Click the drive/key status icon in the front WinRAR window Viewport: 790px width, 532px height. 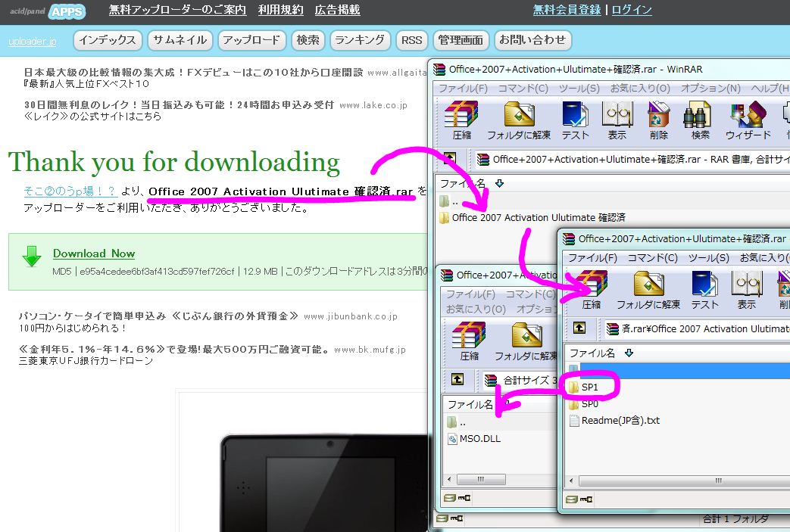pos(579,499)
